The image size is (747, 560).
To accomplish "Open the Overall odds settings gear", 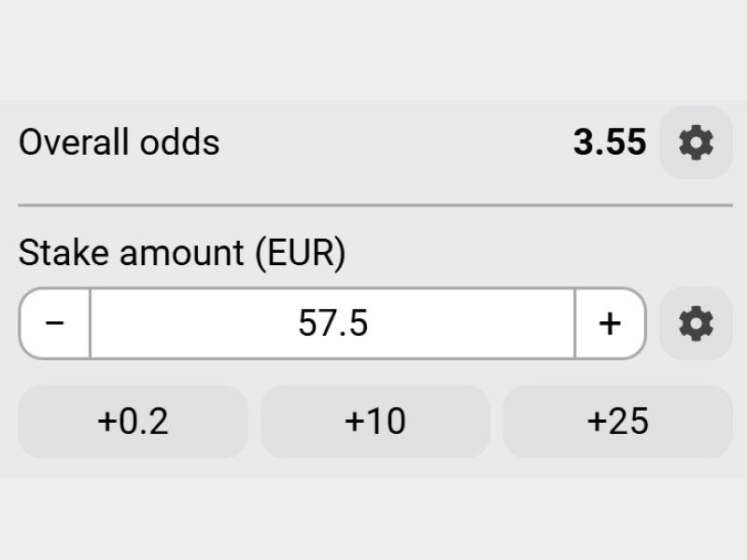I will tap(696, 143).
